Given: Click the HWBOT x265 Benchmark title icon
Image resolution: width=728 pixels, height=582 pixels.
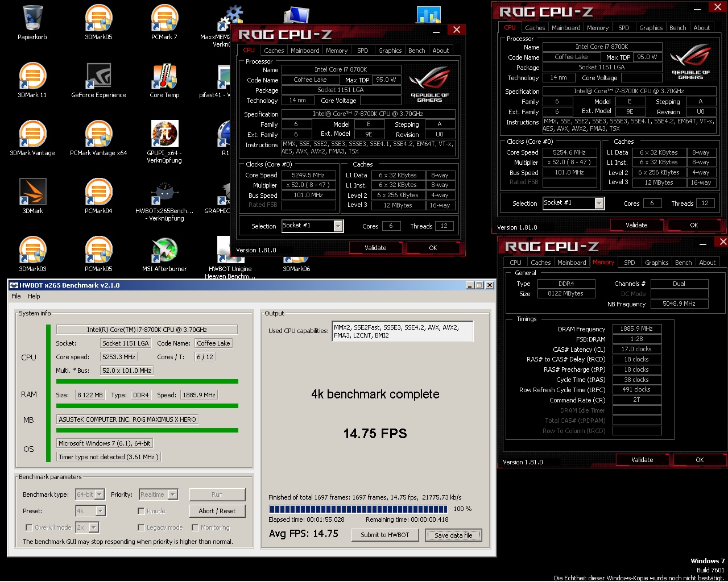Looking at the screenshot, I should (x=14, y=285).
